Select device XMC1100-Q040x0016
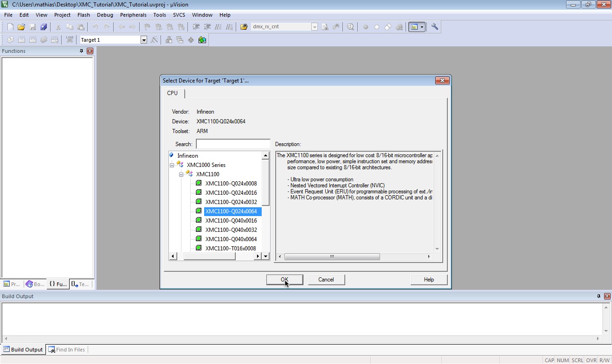612x364 pixels. click(x=231, y=221)
